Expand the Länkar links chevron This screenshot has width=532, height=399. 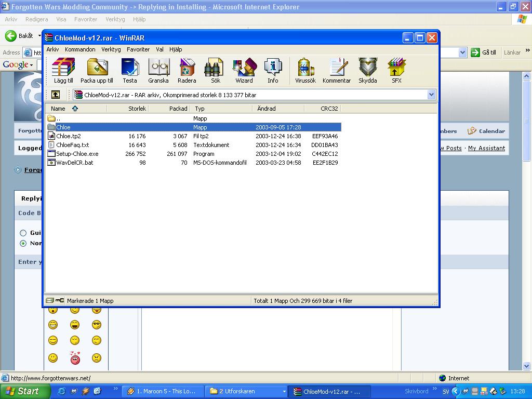pyautogui.click(x=528, y=50)
